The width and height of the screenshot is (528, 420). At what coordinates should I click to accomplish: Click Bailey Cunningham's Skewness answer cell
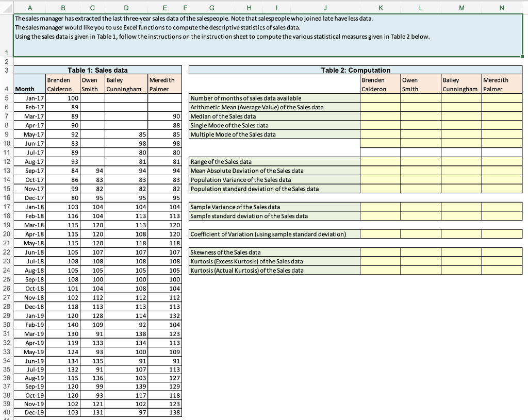tap(461, 252)
